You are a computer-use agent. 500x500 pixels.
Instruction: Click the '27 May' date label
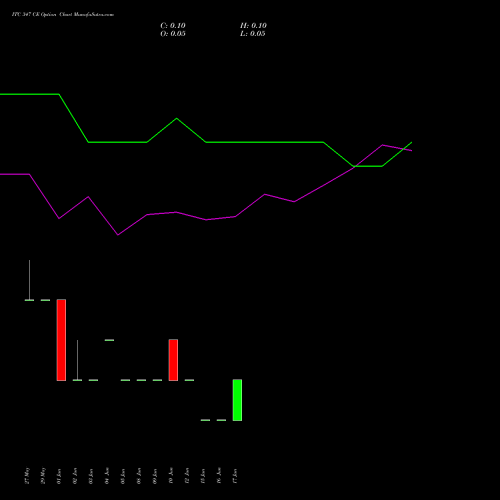[28, 476]
